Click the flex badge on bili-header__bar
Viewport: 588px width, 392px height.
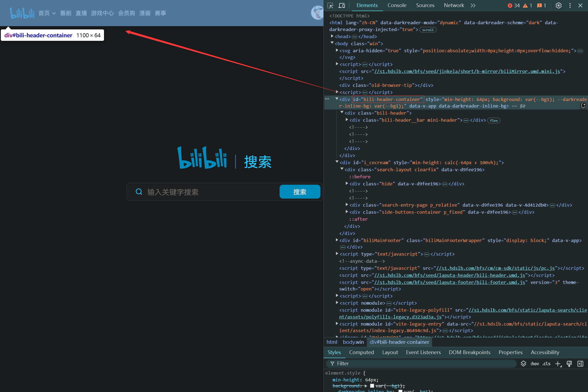[x=494, y=121]
